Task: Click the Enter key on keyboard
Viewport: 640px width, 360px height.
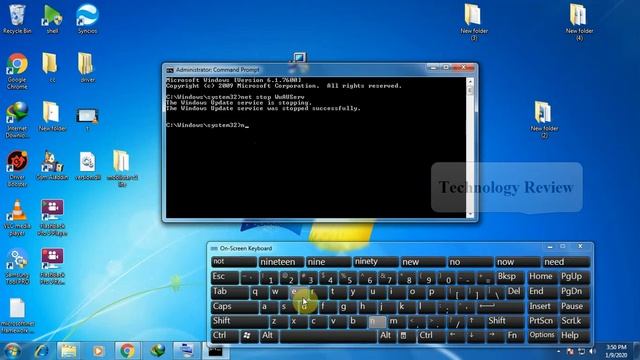Action: click(502, 307)
